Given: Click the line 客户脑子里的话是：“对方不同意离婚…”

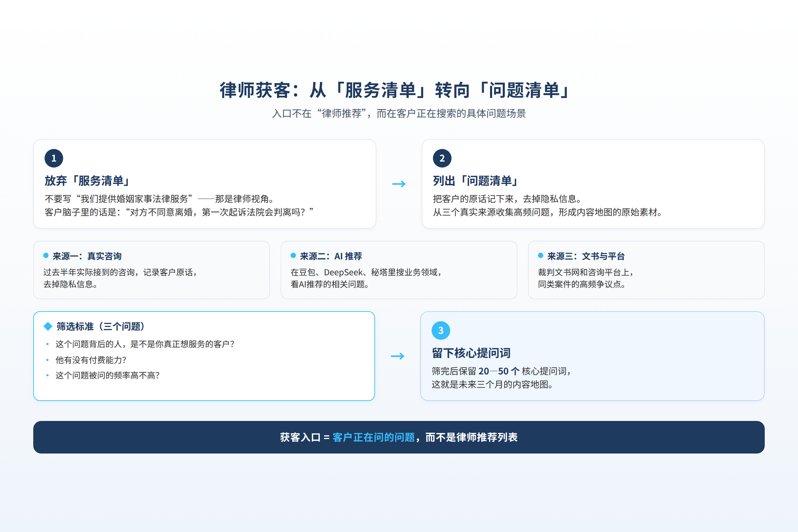Looking at the screenshot, I should click(x=179, y=212).
